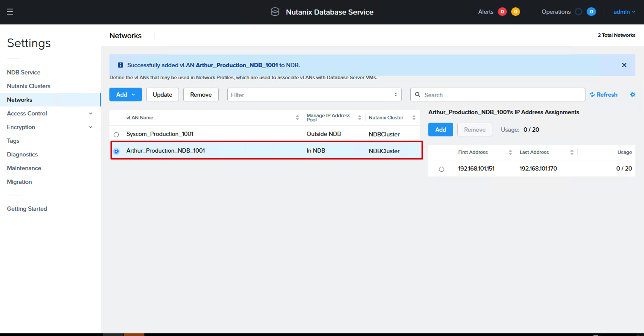Viewport: 644px width, 336px height.
Task: Open the table settings gear icon
Action: point(632,94)
